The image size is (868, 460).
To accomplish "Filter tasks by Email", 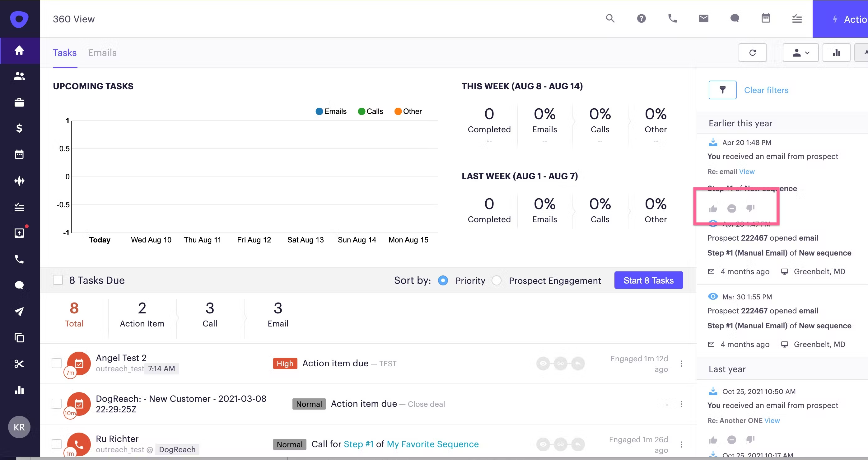I will 278,315.
